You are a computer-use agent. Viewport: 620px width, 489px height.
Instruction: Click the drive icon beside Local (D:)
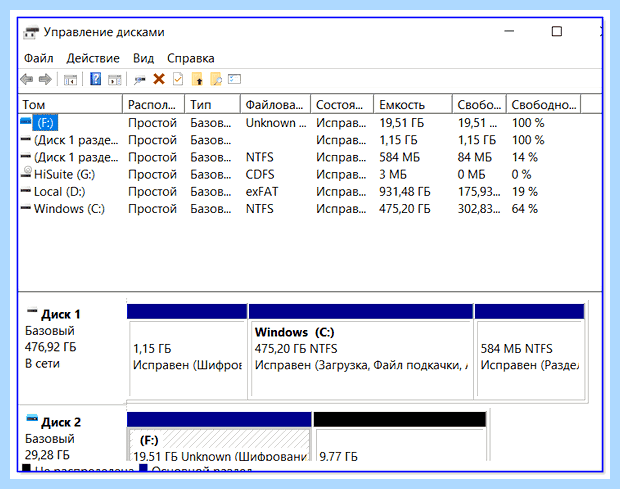26,190
